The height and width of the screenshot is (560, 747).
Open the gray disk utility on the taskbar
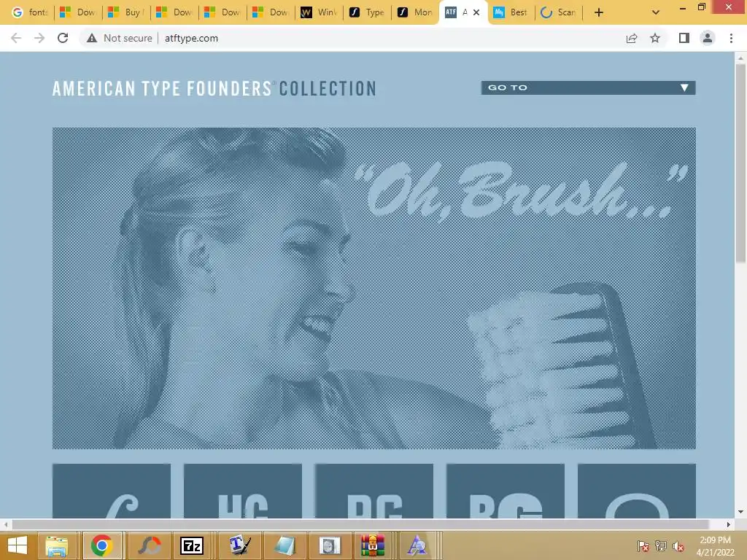pyautogui.click(x=329, y=545)
